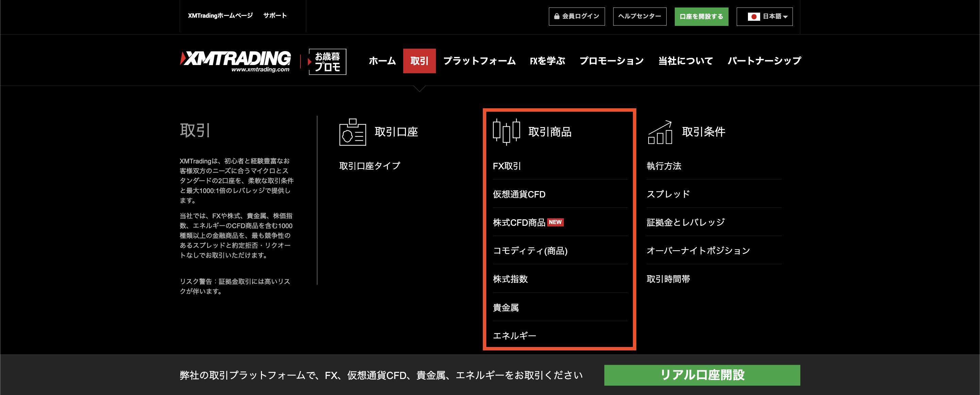The height and width of the screenshot is (395, 980).
Task: Go to XMTradingホームページ link
Action: (220, 16)
